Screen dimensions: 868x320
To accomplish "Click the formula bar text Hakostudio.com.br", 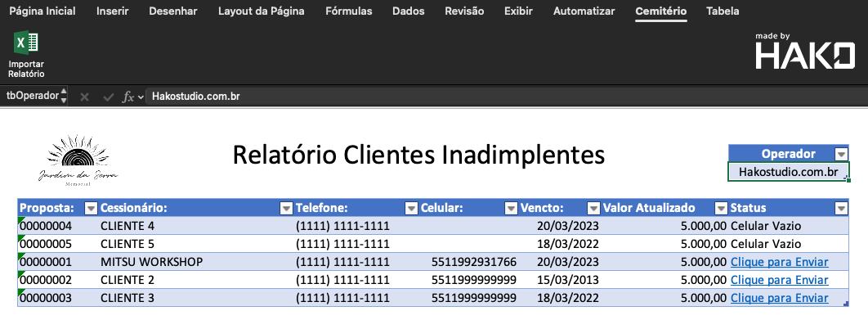I will (x=195, y=97).
